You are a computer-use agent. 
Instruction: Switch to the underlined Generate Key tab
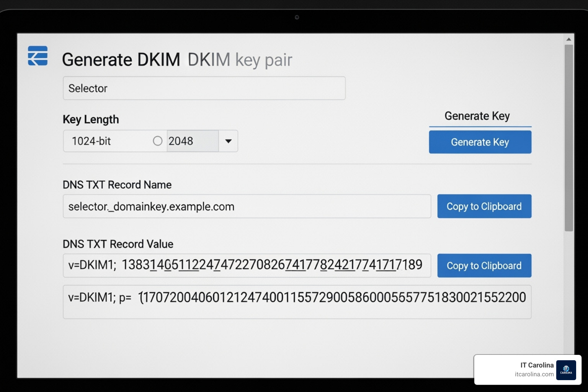click(477, 116)
